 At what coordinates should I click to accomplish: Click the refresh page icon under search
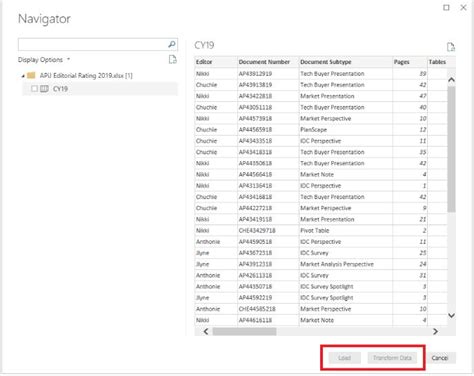click(x=172, y=59)
